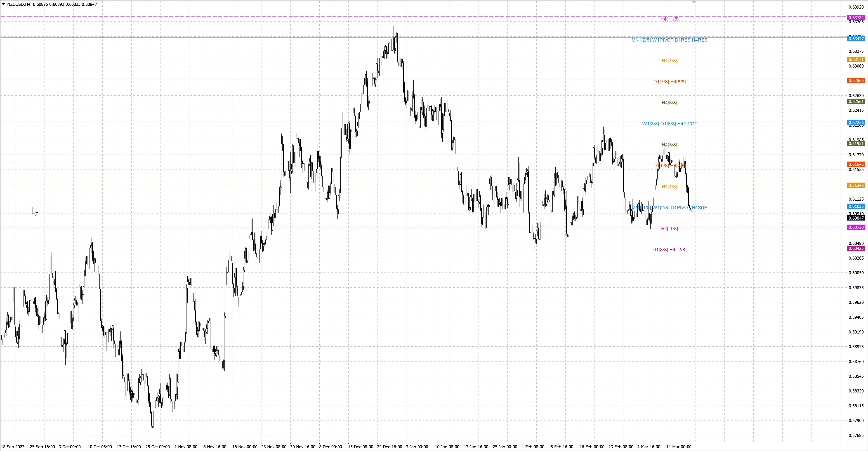This screenshot has height=451, width=868.
Task: Select the H4[5/8] green level label
Action: 669,103
